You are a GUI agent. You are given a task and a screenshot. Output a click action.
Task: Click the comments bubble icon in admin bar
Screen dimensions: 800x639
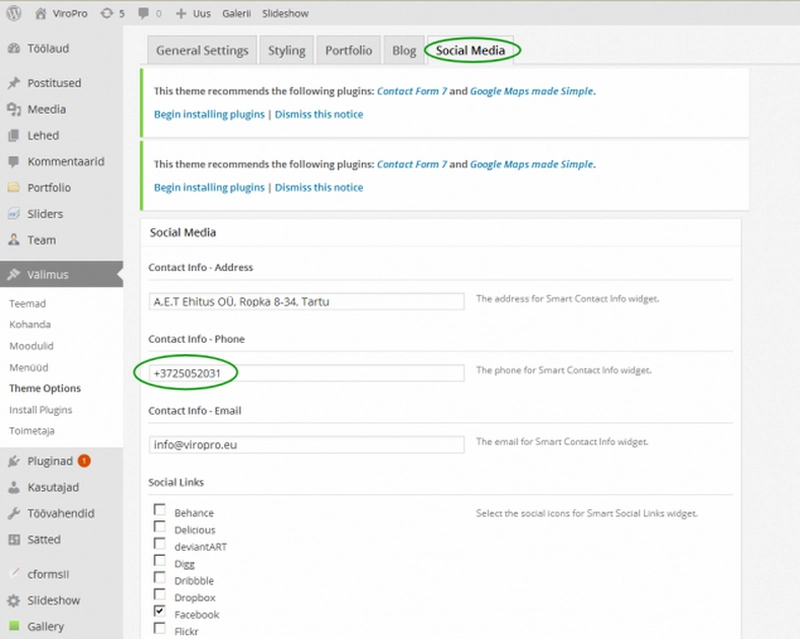143,14
